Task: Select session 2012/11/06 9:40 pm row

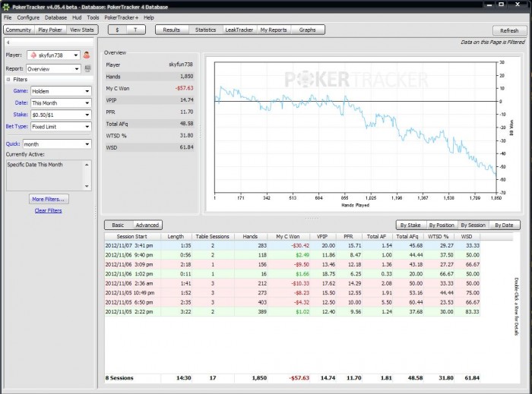Action: click(x=292, y=255)
